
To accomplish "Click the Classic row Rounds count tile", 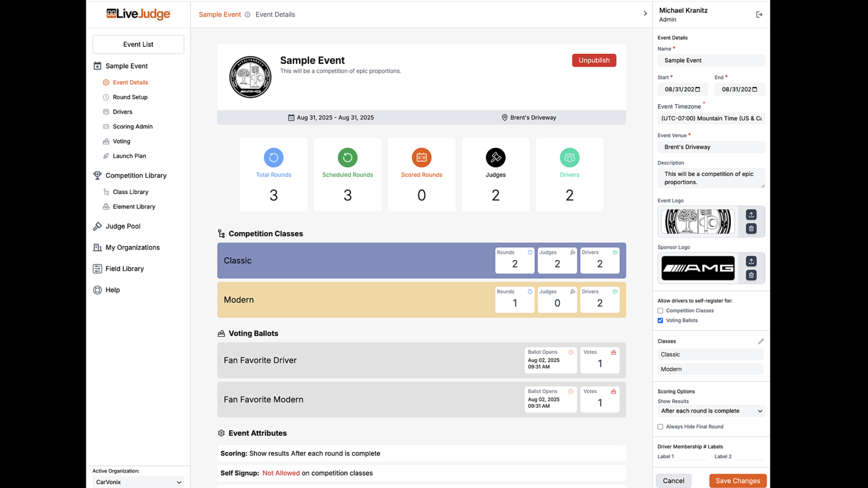I will [514, 261].
